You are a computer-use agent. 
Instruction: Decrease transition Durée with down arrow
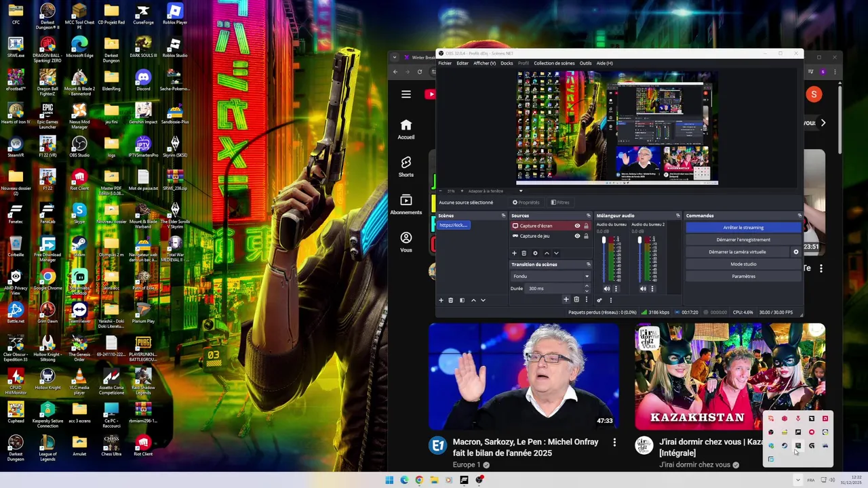tap(587, 291)
